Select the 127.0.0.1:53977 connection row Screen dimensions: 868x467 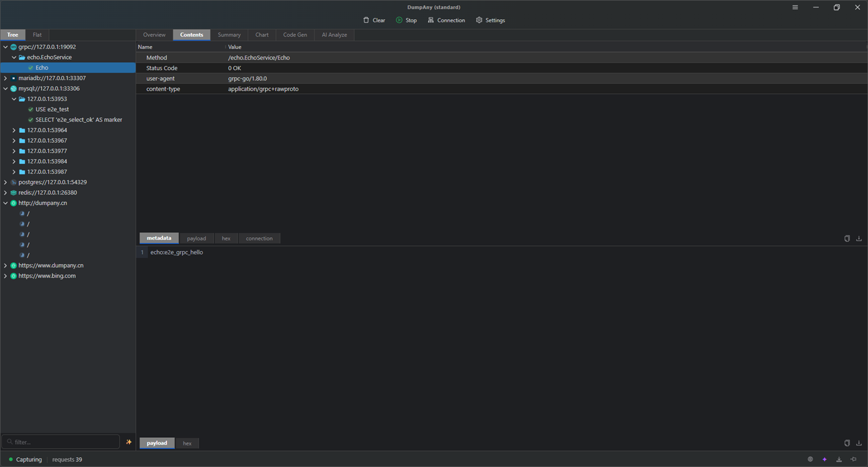click(x=68, y=151)
